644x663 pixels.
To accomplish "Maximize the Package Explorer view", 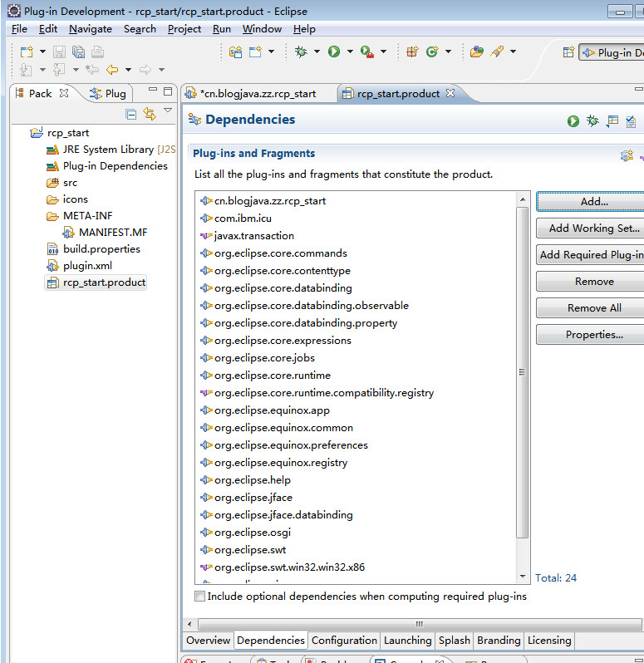I will point(168,91).
